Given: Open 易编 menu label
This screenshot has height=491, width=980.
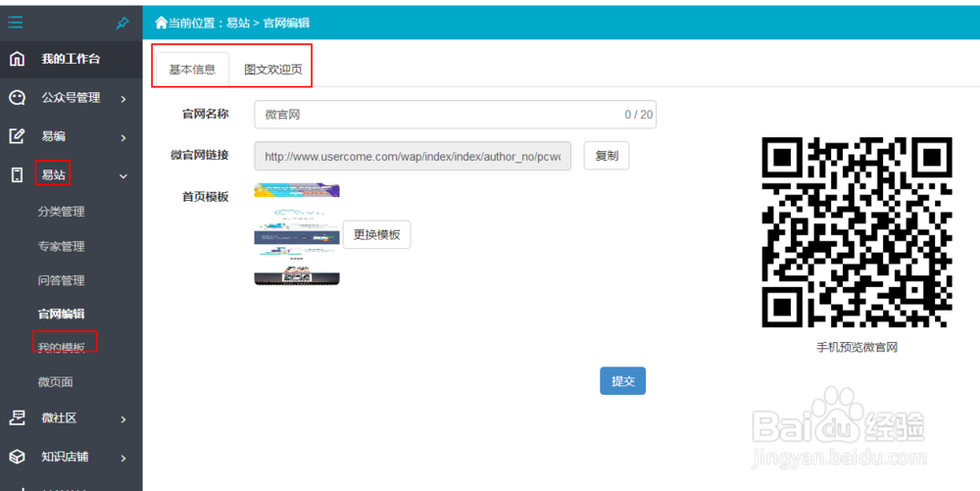Looking at the screenshot, I should click(x=53, y=136).
